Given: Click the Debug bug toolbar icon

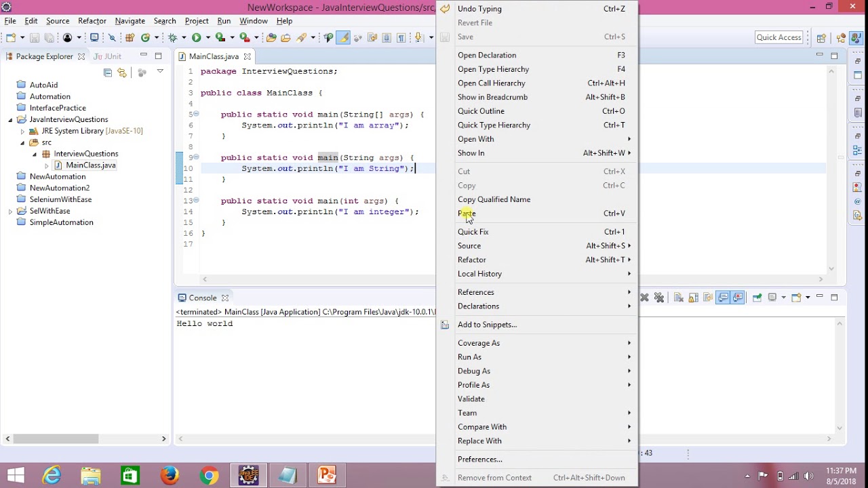Looking at the screenshot, I should (x=173, y=37).
